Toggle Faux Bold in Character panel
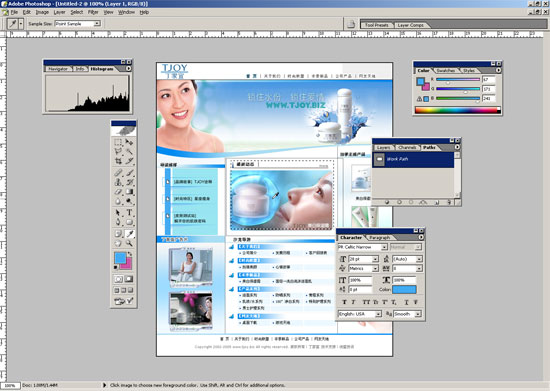Viewport: 550px width, 391px height. [344, 302]
